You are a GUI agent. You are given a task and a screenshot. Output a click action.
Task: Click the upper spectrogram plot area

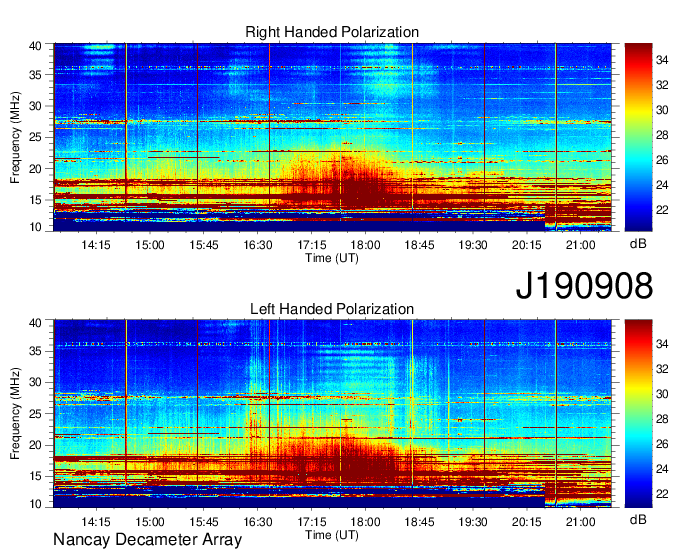333,137
